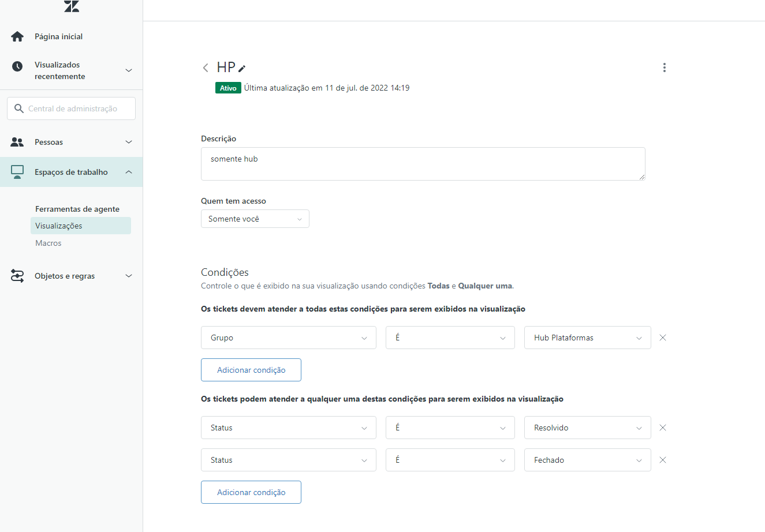Viewport: 765px width, 532px height.
Task: Open the Hub Plataformas value dropdown
Action: tap(587, 338)
